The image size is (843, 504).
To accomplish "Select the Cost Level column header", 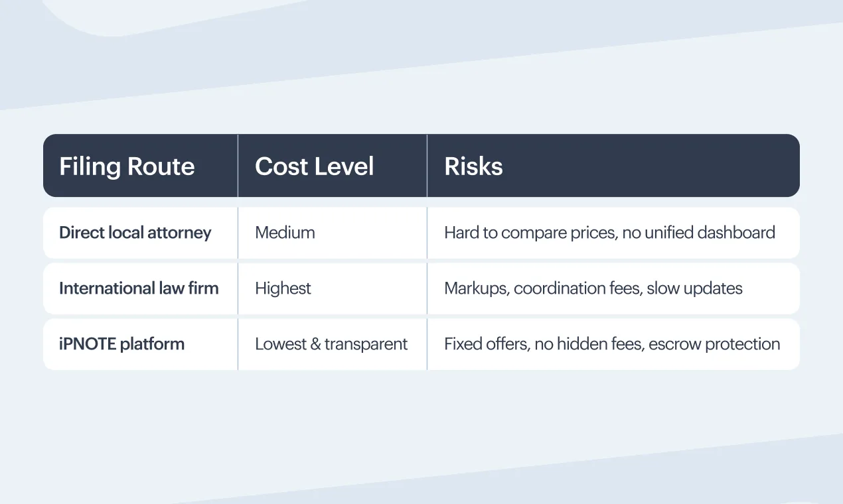I will (314, 166).
